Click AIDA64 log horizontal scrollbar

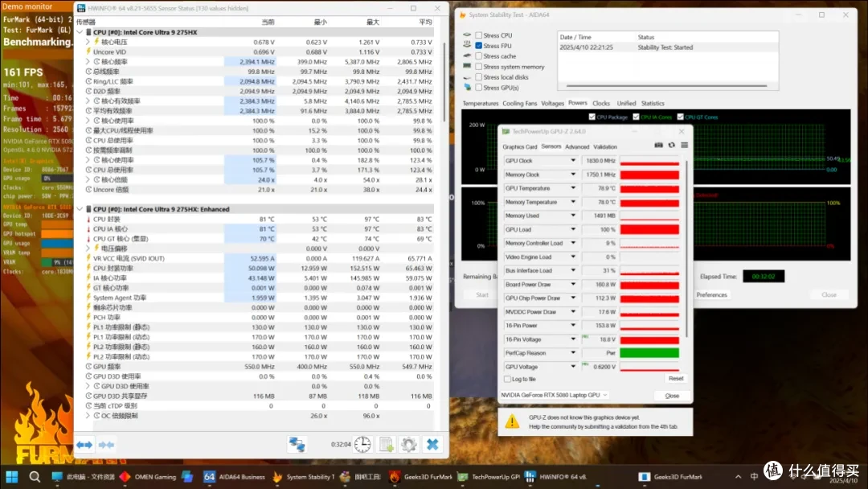(666, 86)
